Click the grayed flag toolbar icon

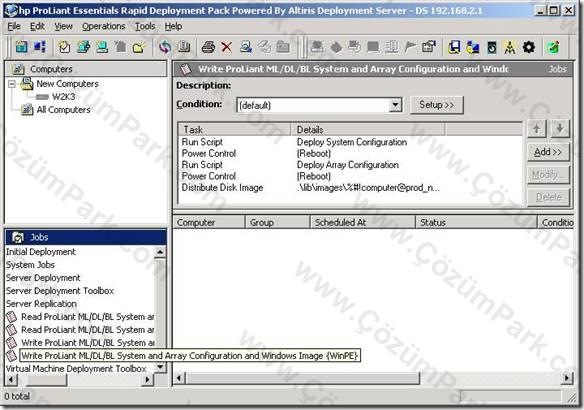pos(410,47)
